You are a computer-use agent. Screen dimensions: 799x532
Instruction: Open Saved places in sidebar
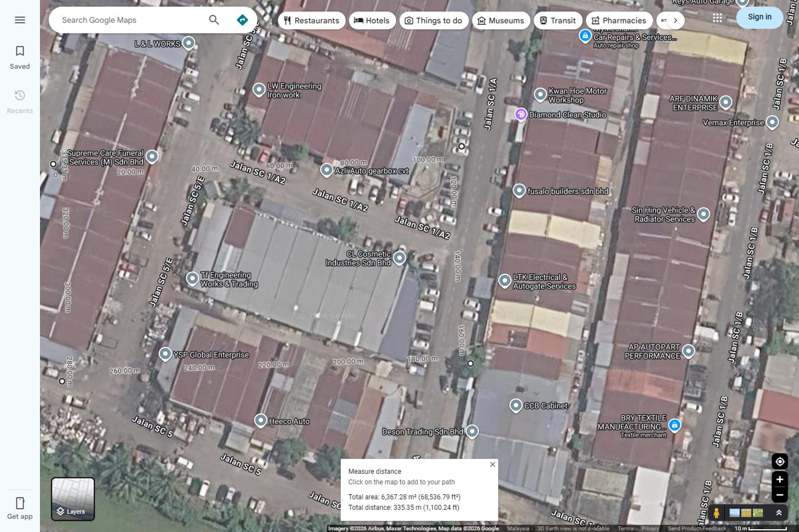point(20,58)
